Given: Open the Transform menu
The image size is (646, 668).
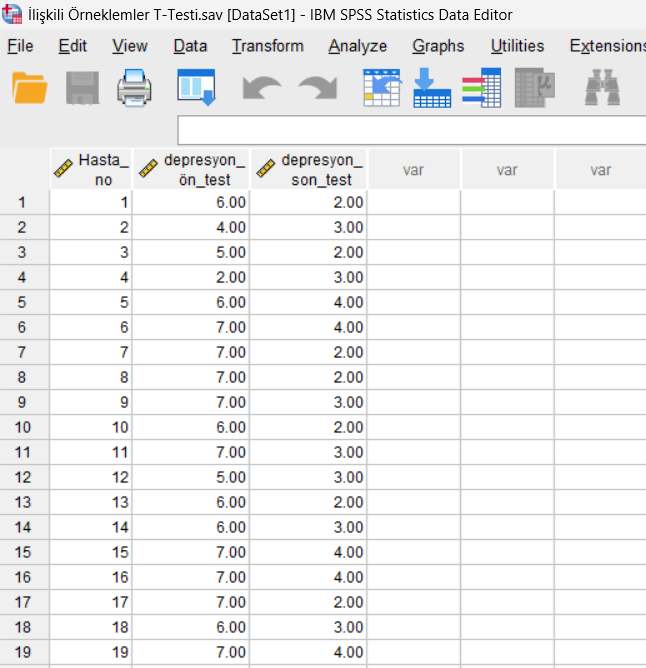Looking at the screenshot, I should (267, 46).
